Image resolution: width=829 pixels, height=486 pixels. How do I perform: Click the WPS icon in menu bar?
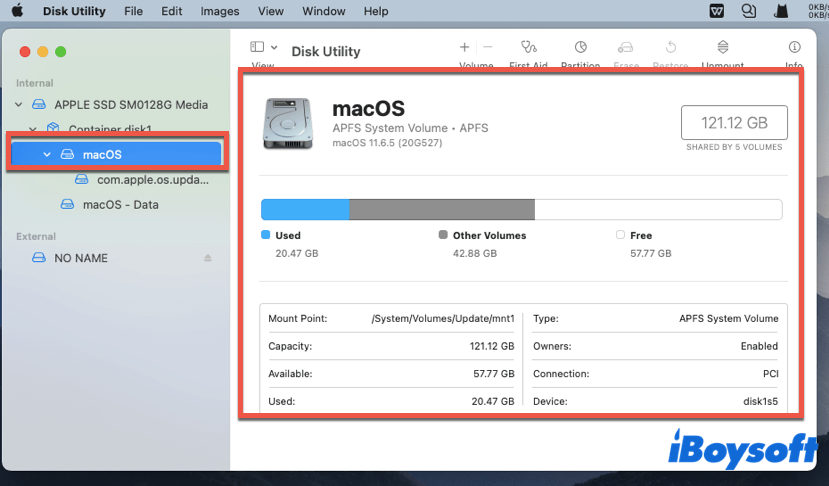716,11
